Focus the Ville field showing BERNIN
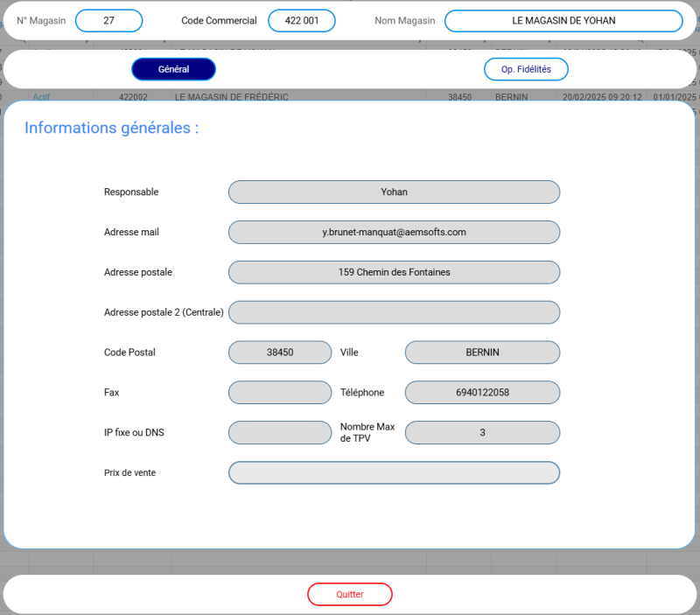The height and width of the screenshot is (615, 700). [x=482, y=353]
